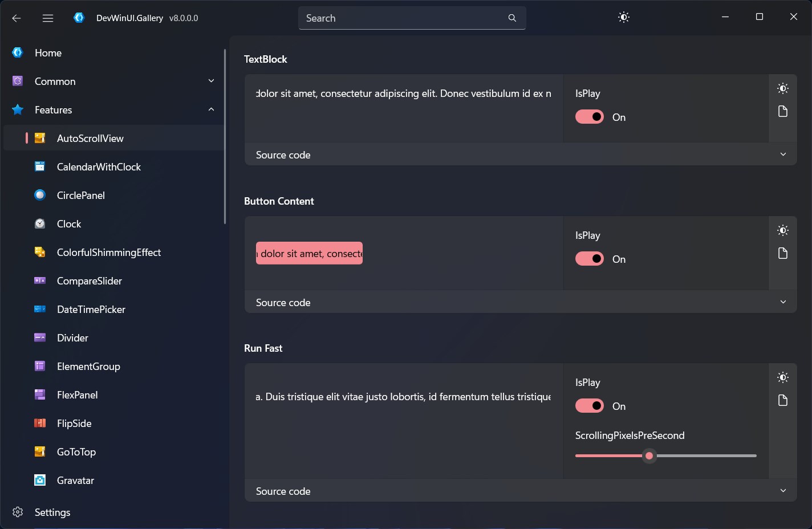Expand Source code under TextBlock sample
Screen dimensions: 812x529
point(783,154)
